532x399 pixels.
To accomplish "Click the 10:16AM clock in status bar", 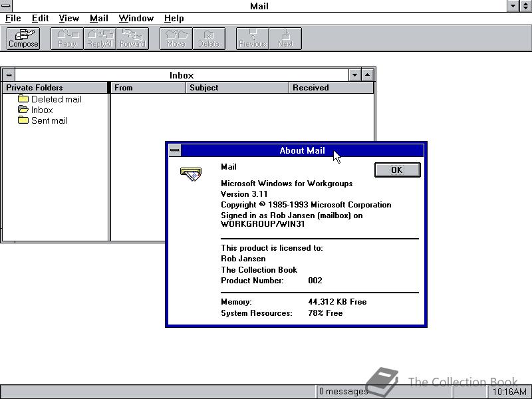I will pos(509,392).
